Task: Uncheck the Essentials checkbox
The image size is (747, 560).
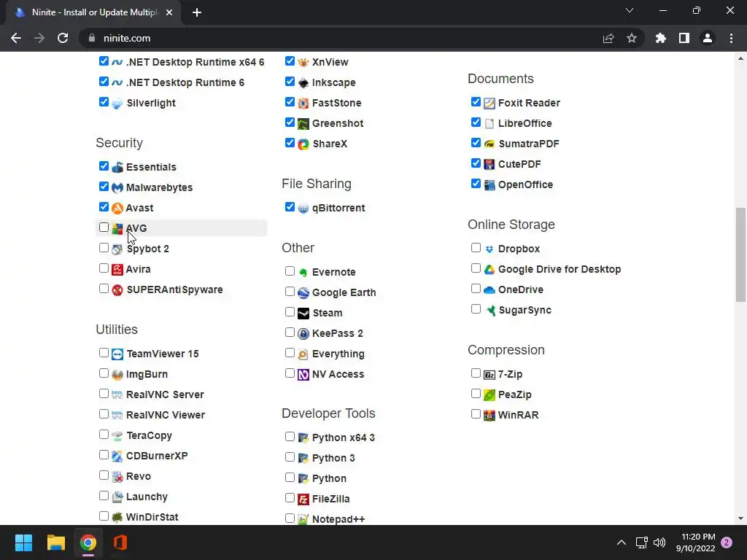Action: point(104,166)
